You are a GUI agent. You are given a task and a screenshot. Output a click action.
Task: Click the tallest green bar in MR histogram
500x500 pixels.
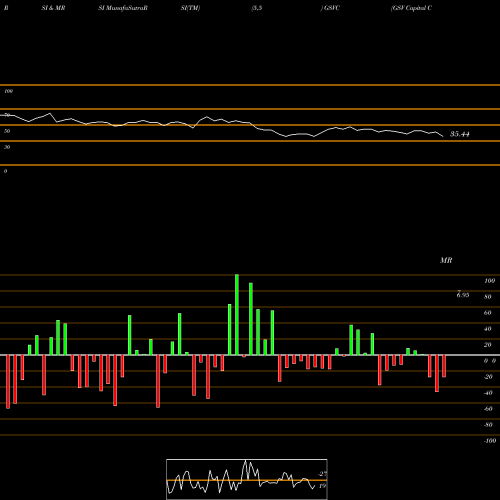(x=237, y=315)
